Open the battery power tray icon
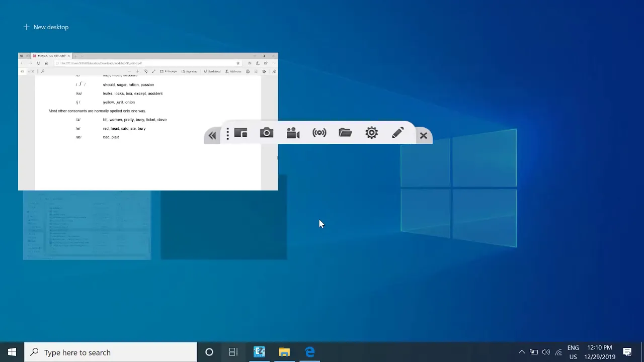The image size is (644, 362). coord(534,352)
